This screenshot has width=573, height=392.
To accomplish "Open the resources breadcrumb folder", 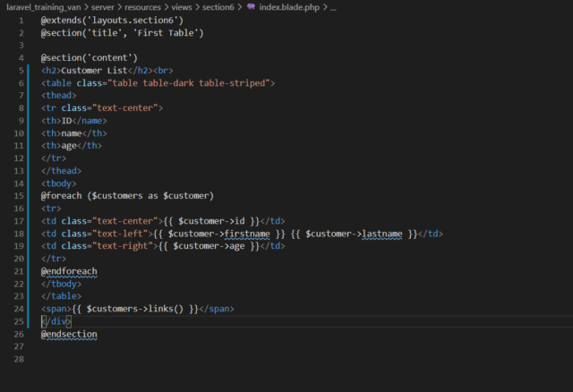I will 142,7.
